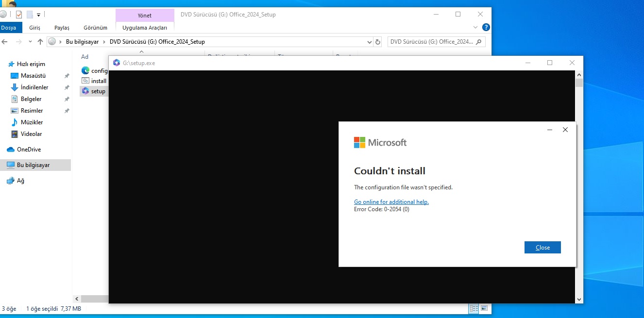Click 'Bu bilgisayar' in the address breadcrumb
644x318 pixels.
click(x=82, y=42)
